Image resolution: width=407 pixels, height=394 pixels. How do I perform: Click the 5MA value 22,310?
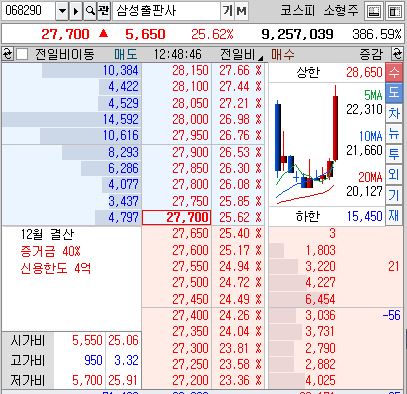coord(364,109)
